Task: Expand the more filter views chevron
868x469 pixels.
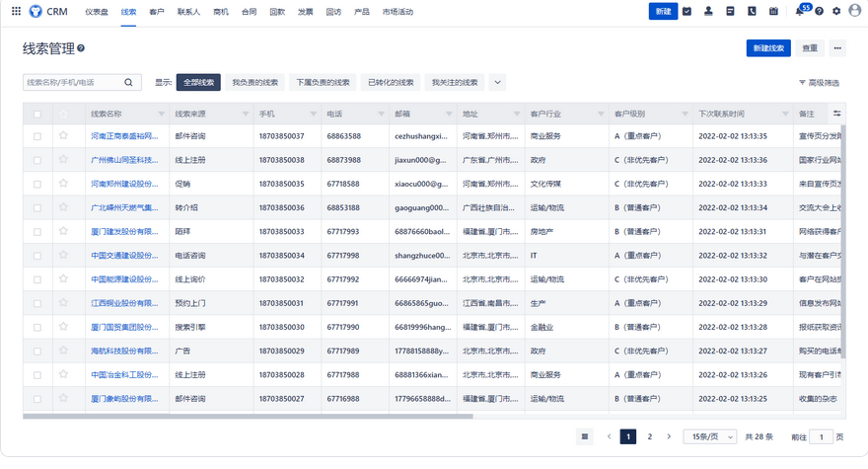Action: point(497,83)
